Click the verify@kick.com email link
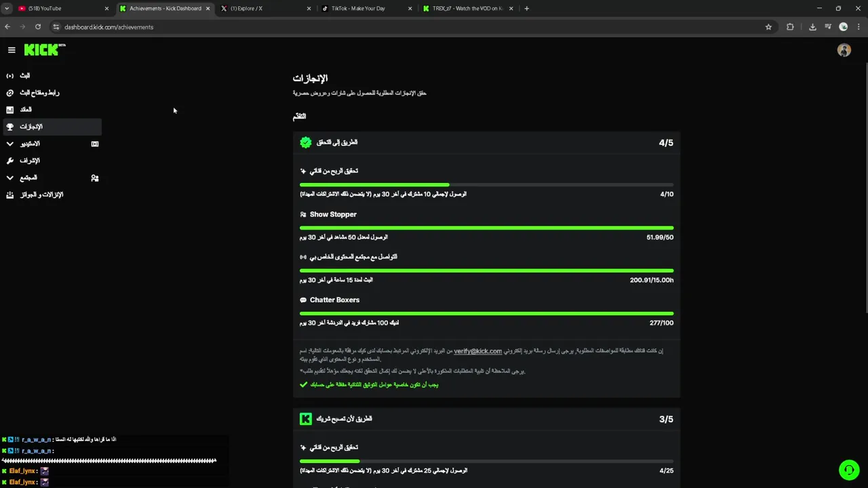 click(x=477, y=351)
